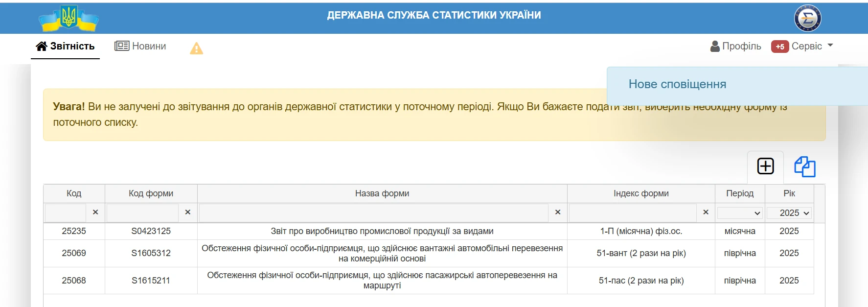Click the Ukraine flag trident logo
This screenshot has width=868, height=307.
click(69, 18)
